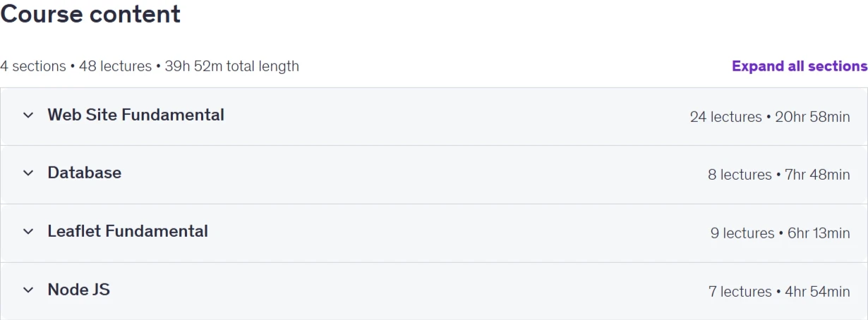Click the chevron icon next to Node JS

click(x=28, y=290)
